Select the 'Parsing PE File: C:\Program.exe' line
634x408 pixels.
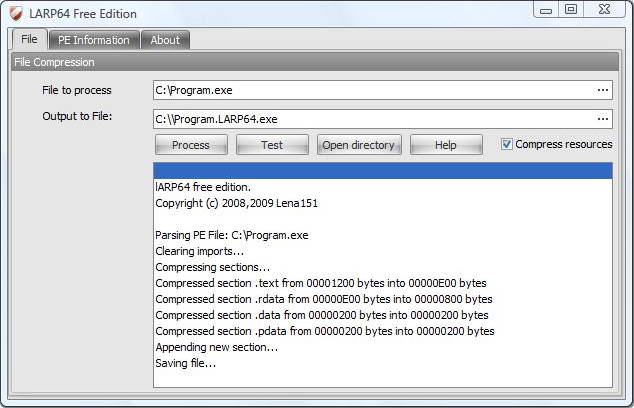click(383, 235)
